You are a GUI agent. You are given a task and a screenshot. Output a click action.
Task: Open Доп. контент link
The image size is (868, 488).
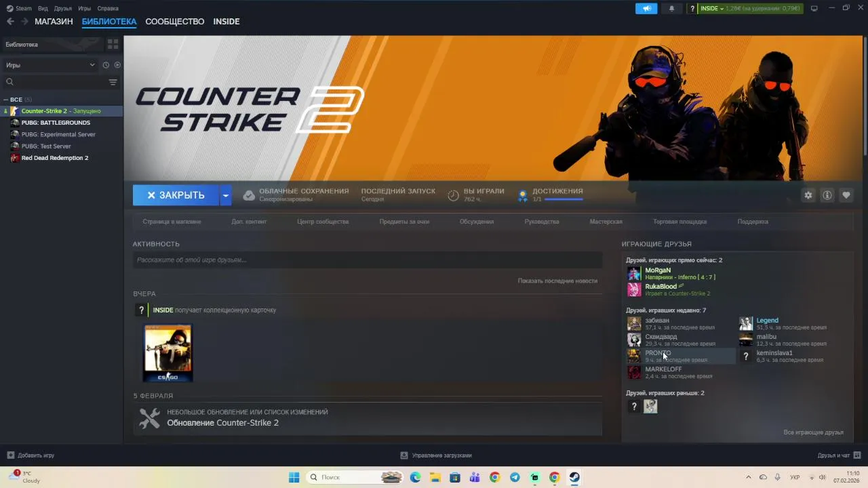(x=249, y=222)
